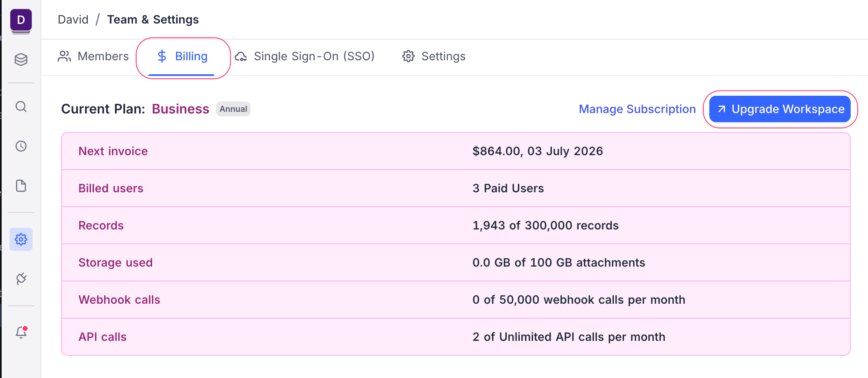Select the Billing tab
The image size is (868, 378).
(x=183, y=57)
